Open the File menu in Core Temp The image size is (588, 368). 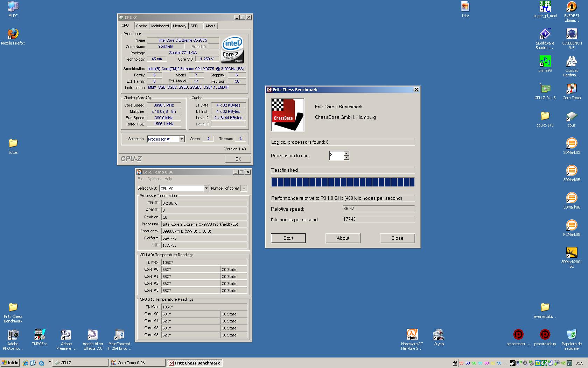140,179
